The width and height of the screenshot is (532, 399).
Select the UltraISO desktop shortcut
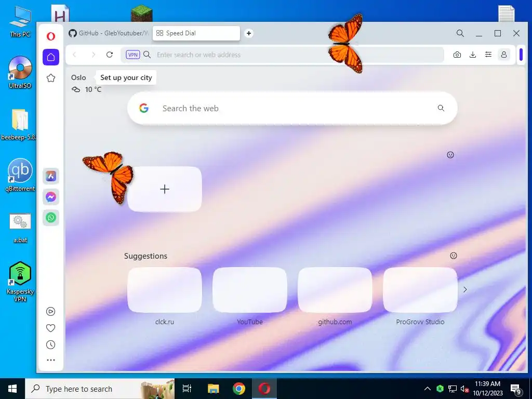[20, 73]
